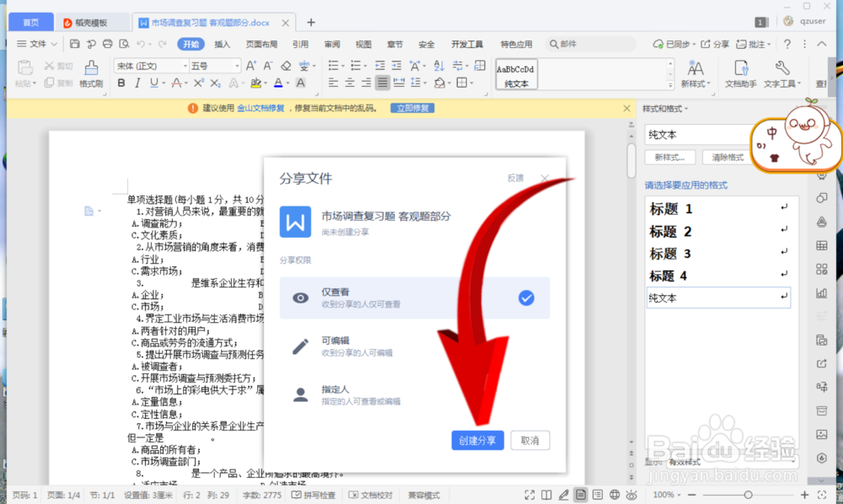The width and height of the screenshot is (843, 504).
Task: Click the 立即修复 repair link
Action: [412, 108]
